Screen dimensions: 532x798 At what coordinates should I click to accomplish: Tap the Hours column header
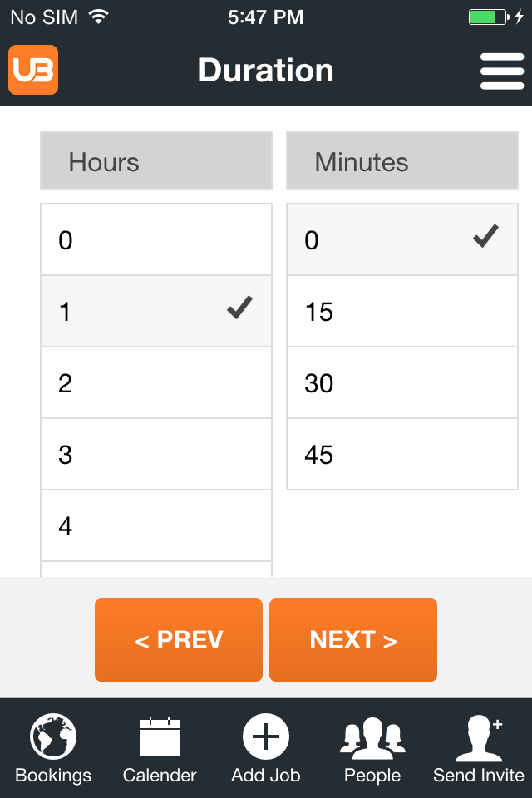point(156,161)
